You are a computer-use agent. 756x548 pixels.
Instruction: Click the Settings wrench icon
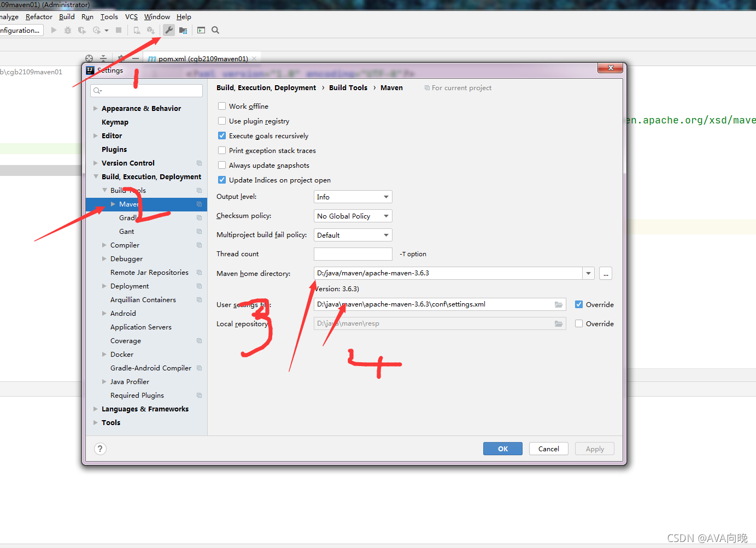pyautogui.click(x=169, y=30)
